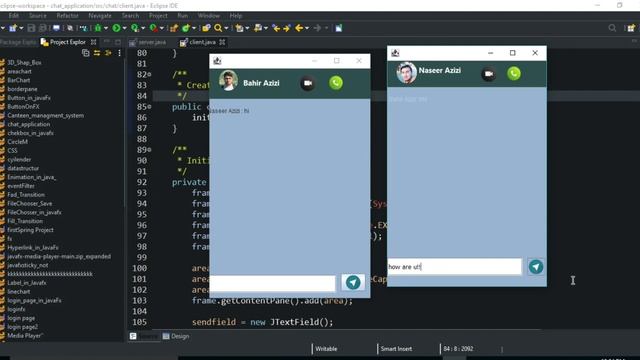Open the Debug dropdown arrow
Image resolution: width=640 pixels, height=360 pixels.
[x=106, y=28]
